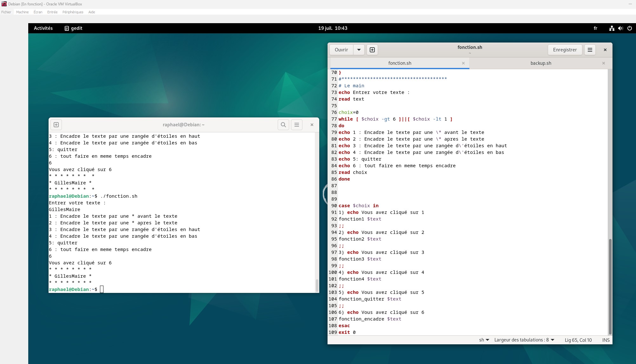Image resolution: width=636 pixels, height=364 pixels.
Task: Click the new terminal tab icon
Action: click(x=56, y=125)
